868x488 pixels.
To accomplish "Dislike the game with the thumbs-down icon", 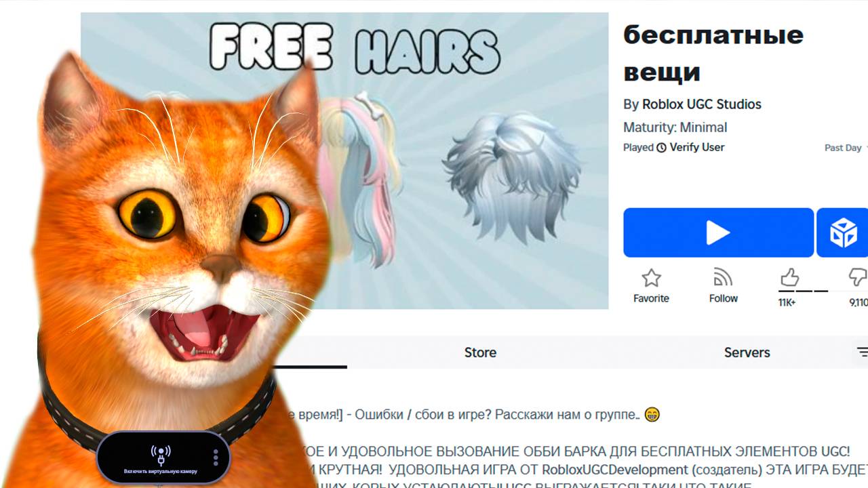I will 859,277.
